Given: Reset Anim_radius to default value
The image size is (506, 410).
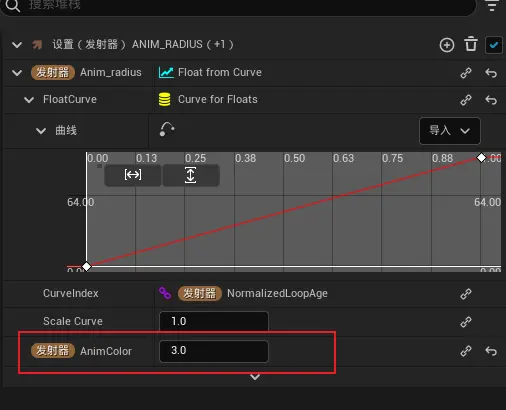Looking at the screenshot, I should [x=491, y=73].
